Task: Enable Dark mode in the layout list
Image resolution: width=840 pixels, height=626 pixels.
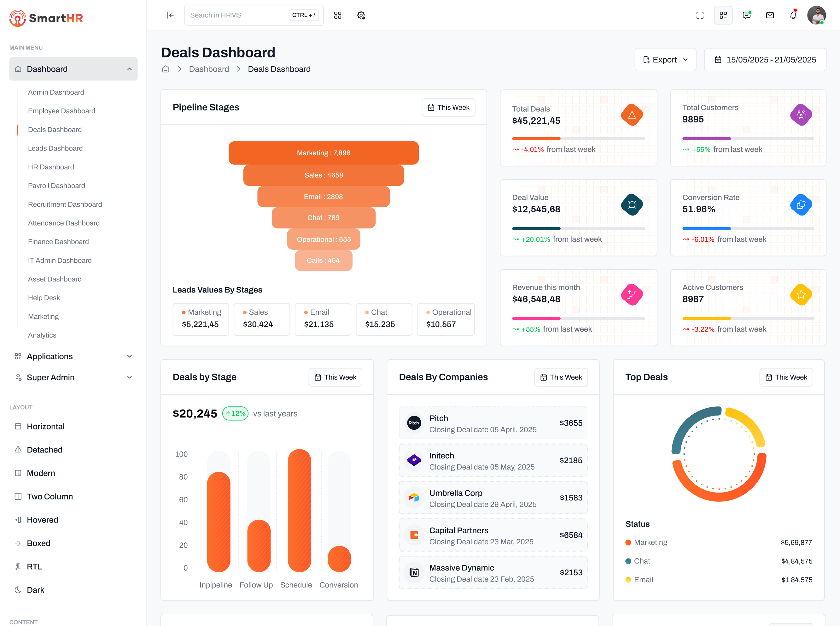Action: [x=35, y=590]
